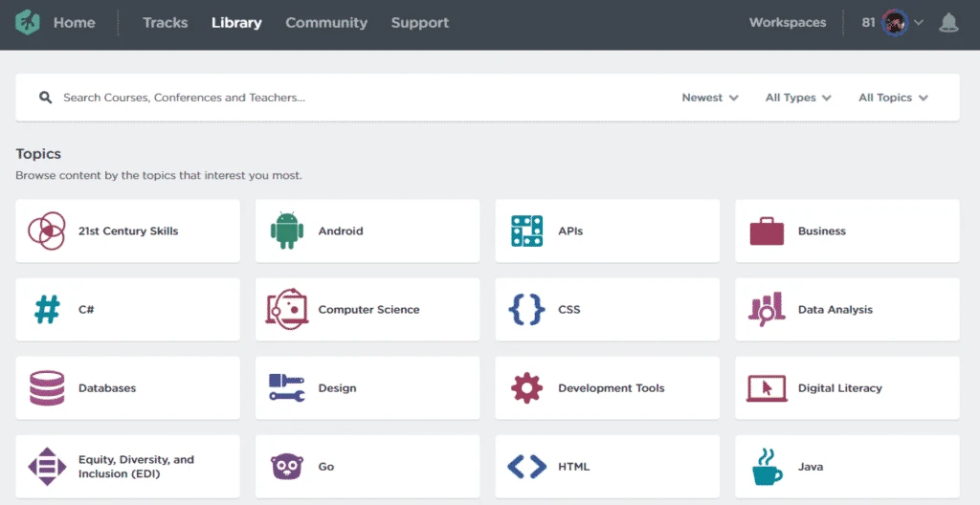Click the 81 points counter
Screen dimensions: 980x505
[868, 23]
